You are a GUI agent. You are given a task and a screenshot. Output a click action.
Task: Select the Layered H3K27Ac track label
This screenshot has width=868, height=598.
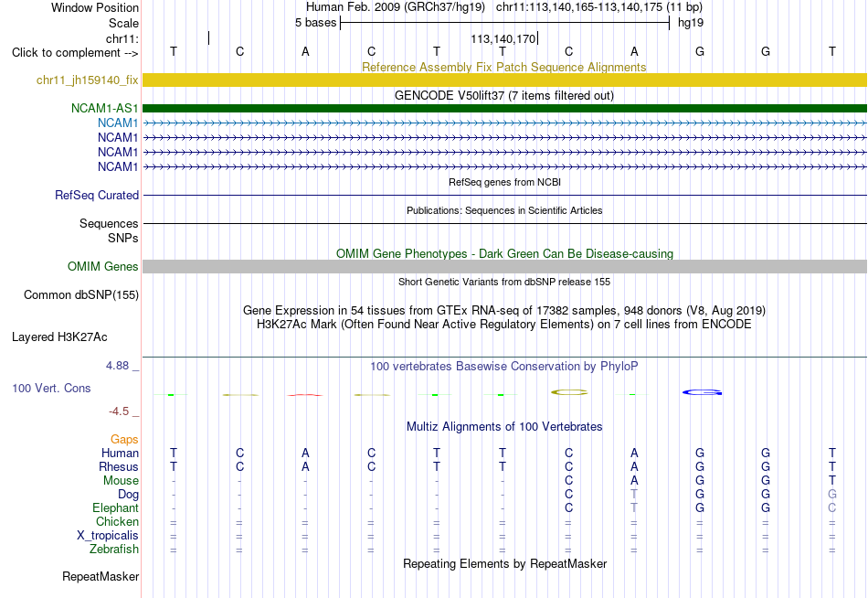point(59,337)
